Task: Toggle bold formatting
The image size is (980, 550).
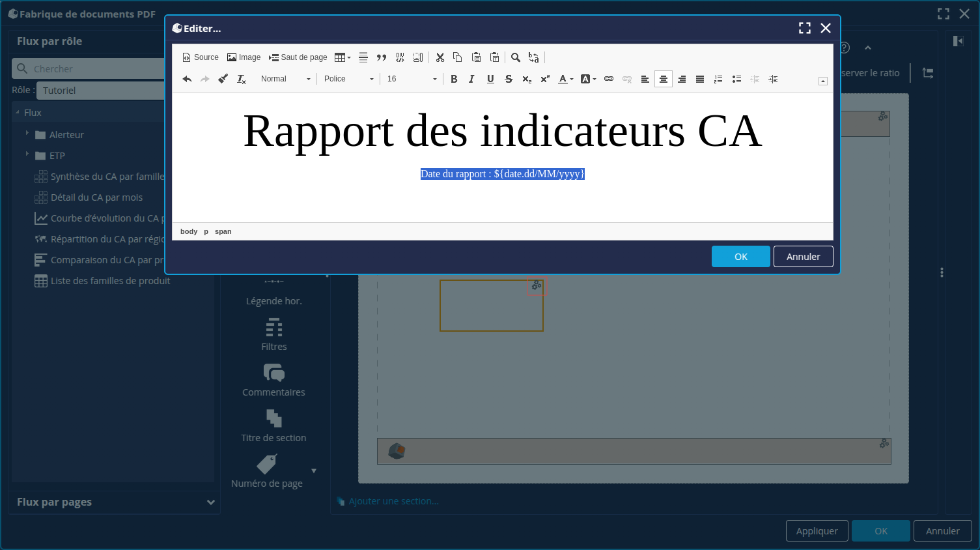Action: (454, 79)
